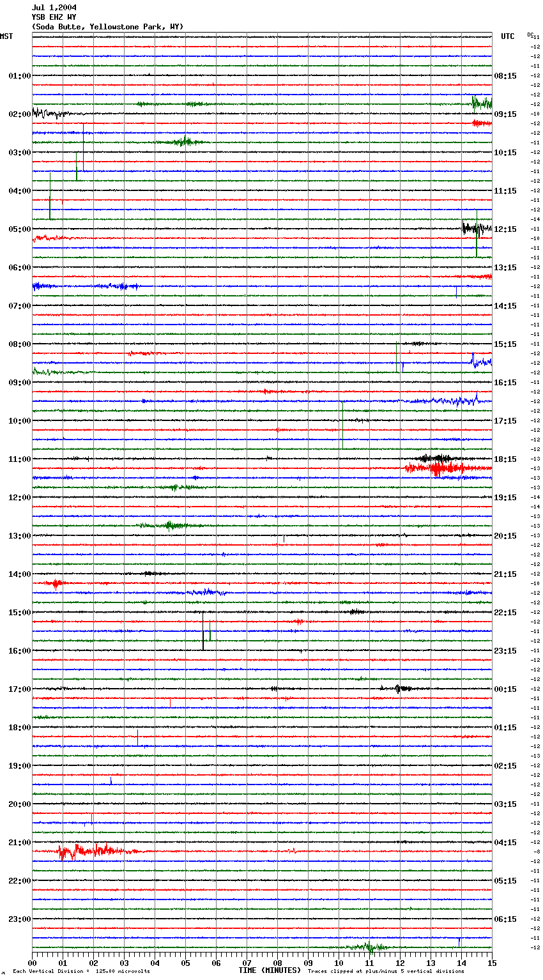Select the 19:15 UTC time label

coord(505,498)
